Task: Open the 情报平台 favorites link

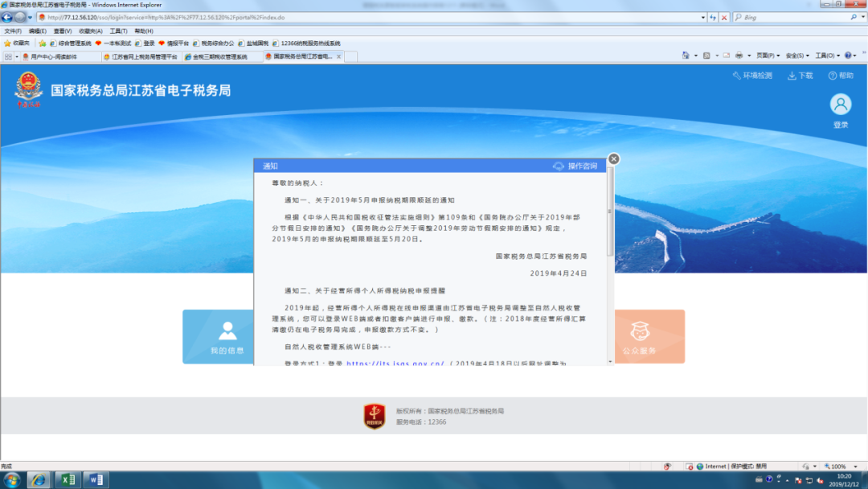Action: pyautogui.click(x=174, y=43)
